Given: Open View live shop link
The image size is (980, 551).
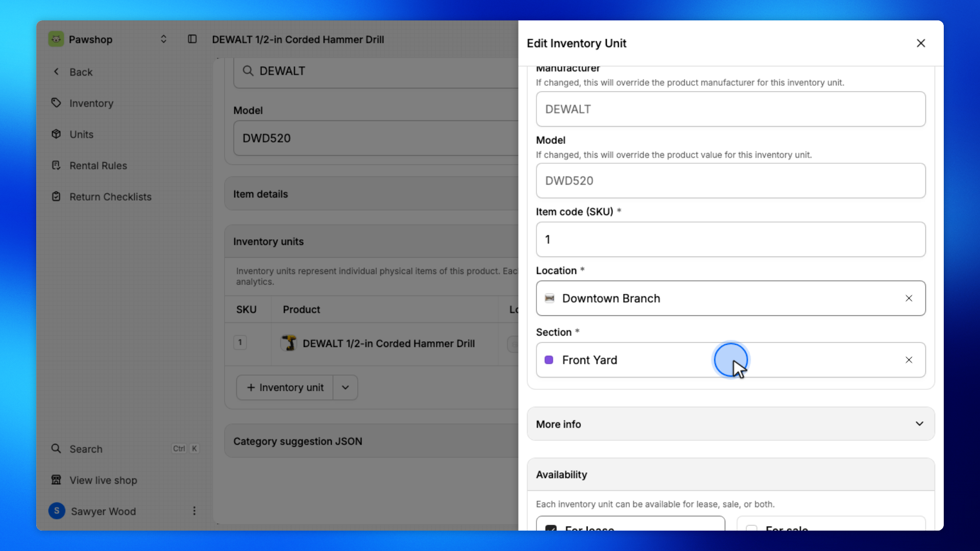Looking at the screenshot, I should pos(103,480).
